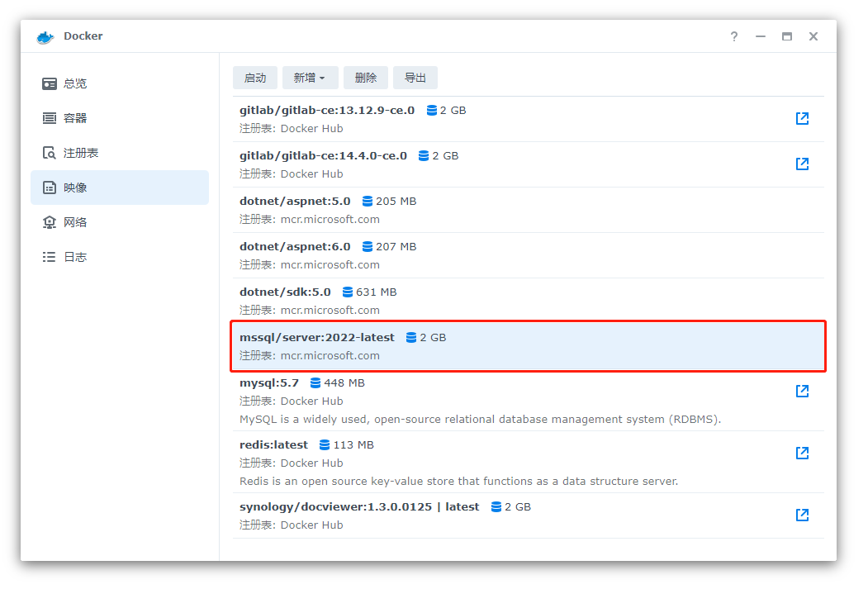
Task: Open external link for gitlab-ce:13.12.9-ce.0 image
Action: pyautogui.click(x=802, y=118)
